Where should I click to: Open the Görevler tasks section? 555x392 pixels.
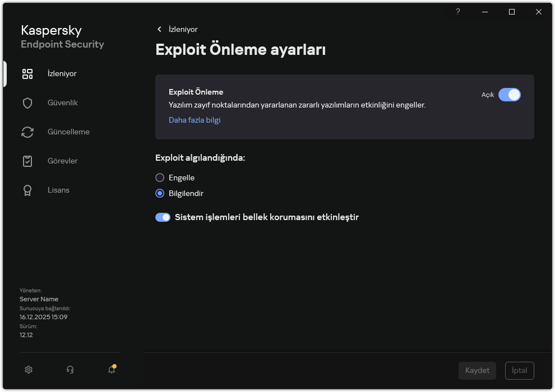[x=62, y=161]
